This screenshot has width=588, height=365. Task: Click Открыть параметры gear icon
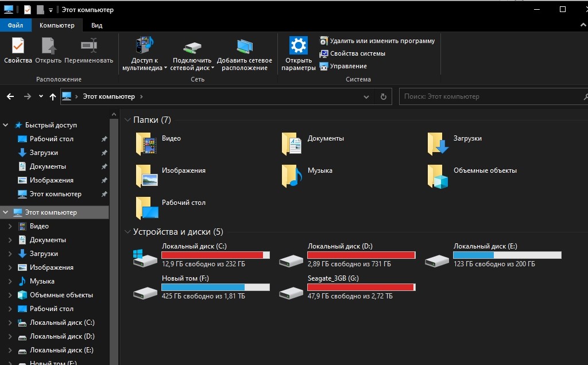point(299,45)
